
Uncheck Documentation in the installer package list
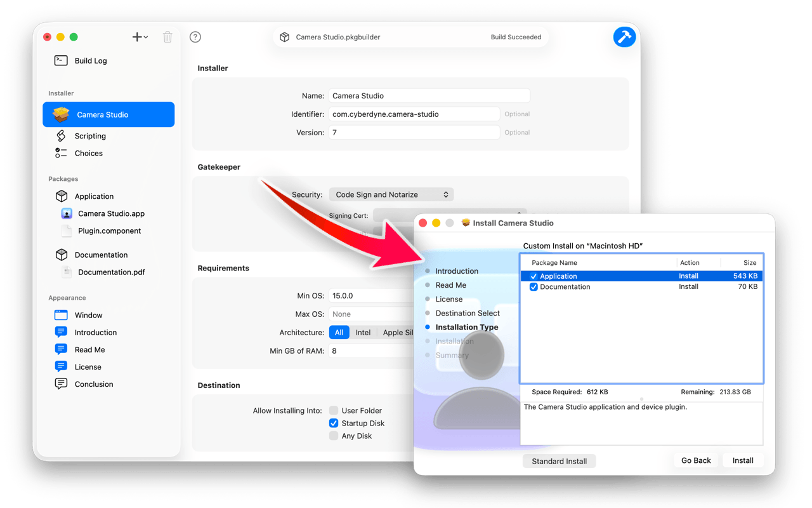click(x=534, y=286)
